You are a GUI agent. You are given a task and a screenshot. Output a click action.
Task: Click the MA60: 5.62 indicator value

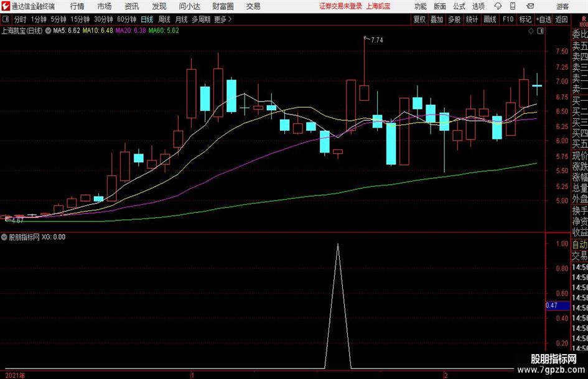coord(164,30)
